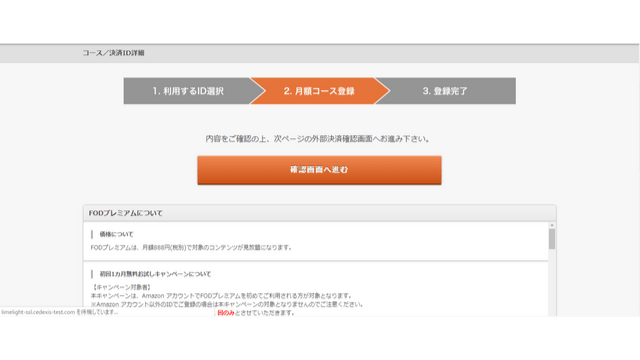This screenshot has width=640, height=360.
Task: Select step 2. 月額コース登録
Action: point(319,91)
